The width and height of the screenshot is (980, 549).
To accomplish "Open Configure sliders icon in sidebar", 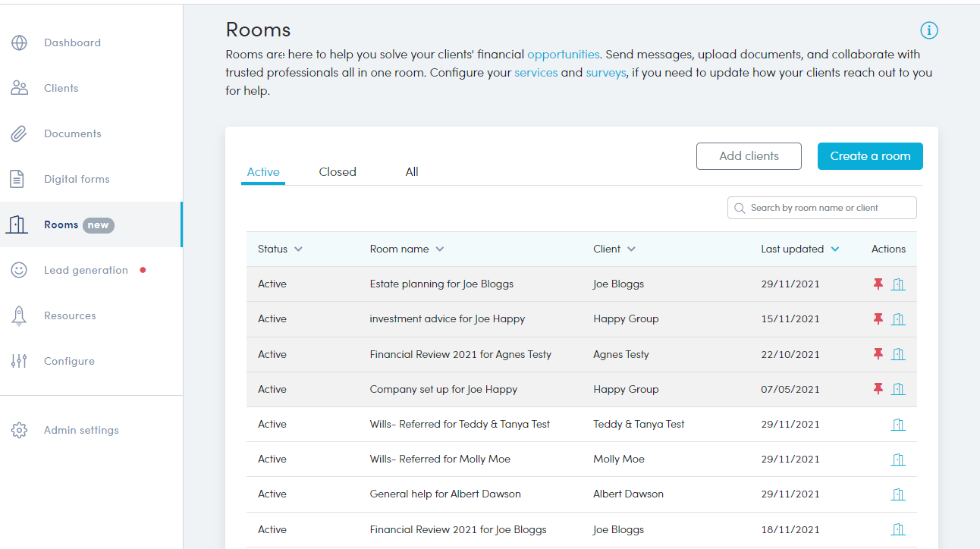I will tap(19, 361).
